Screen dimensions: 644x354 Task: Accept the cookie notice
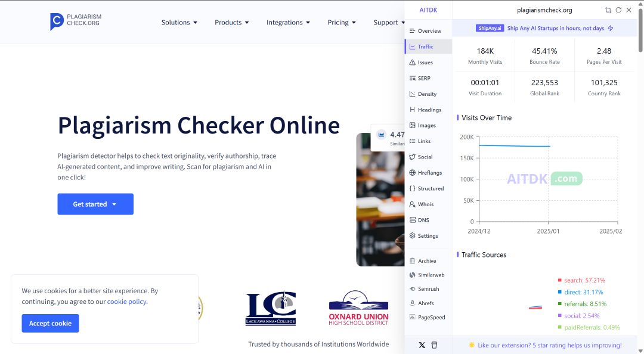[50, 324]
